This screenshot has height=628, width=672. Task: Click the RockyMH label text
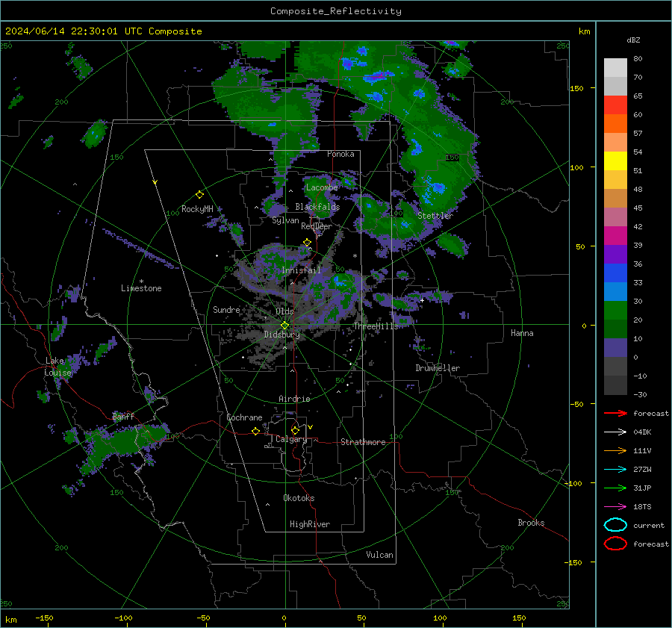click(197, 209)
